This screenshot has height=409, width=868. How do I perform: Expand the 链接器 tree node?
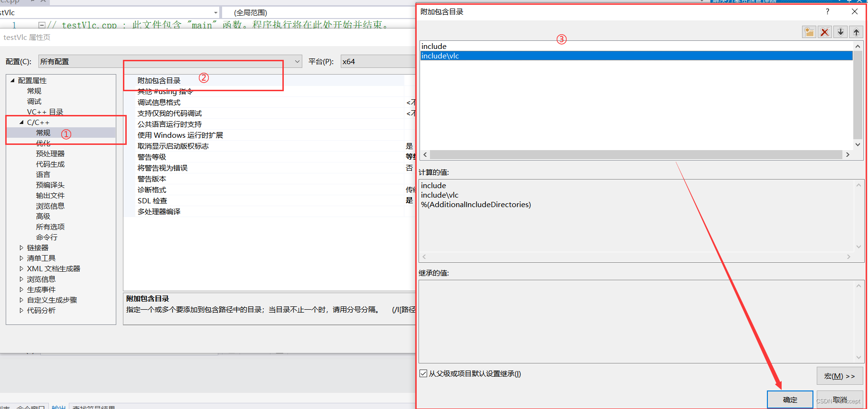tap(21, 247)
